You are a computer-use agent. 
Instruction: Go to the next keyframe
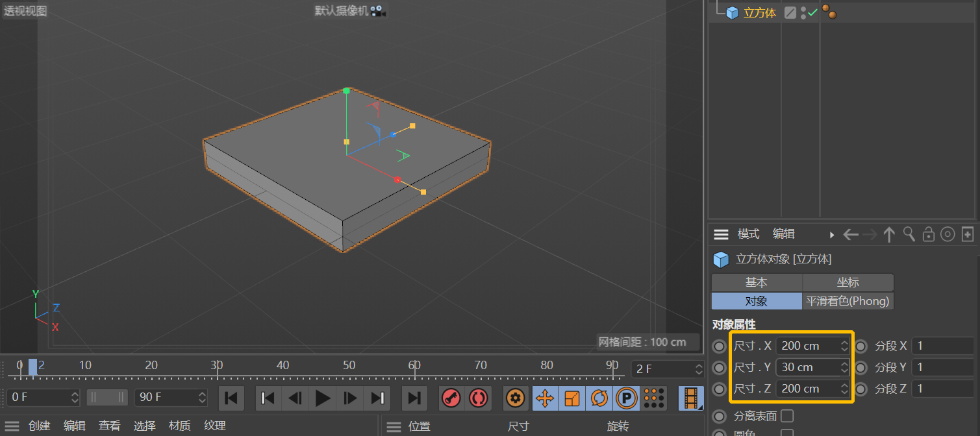point(377,398)
